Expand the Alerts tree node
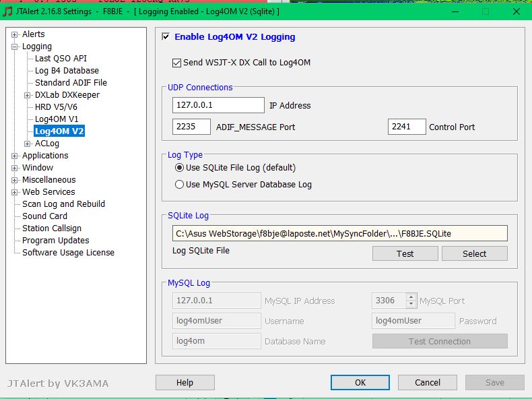 14,34
